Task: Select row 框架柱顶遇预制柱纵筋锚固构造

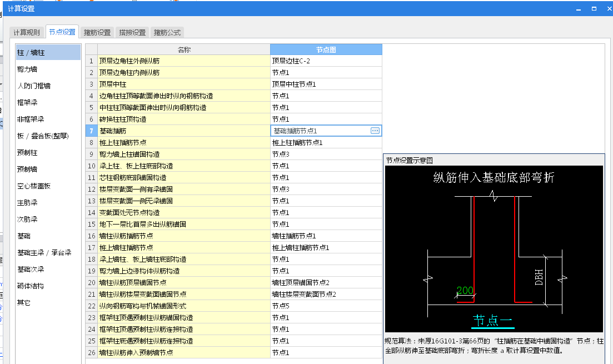Action: point(184,318)
